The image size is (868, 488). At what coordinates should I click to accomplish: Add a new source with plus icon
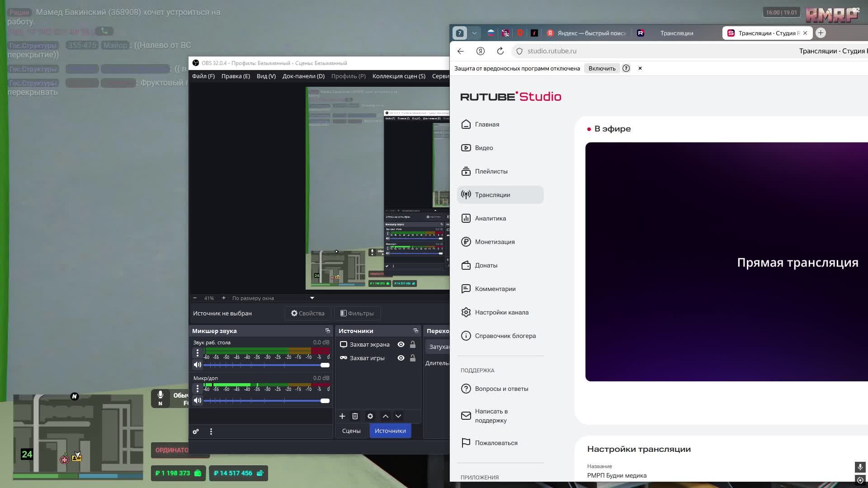(x=342, y=416)
